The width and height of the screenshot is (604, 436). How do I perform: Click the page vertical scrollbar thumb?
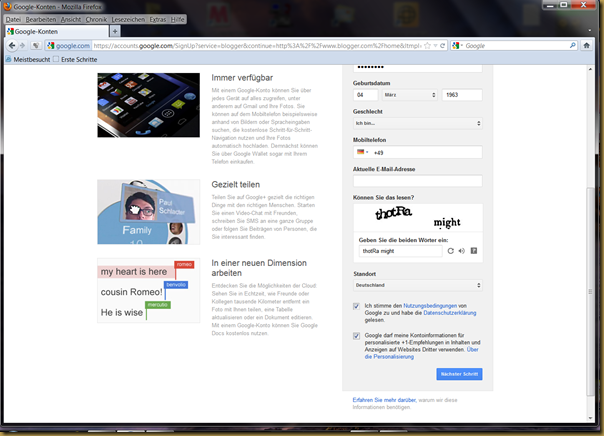pyautogui.click(x=590, y=292)
